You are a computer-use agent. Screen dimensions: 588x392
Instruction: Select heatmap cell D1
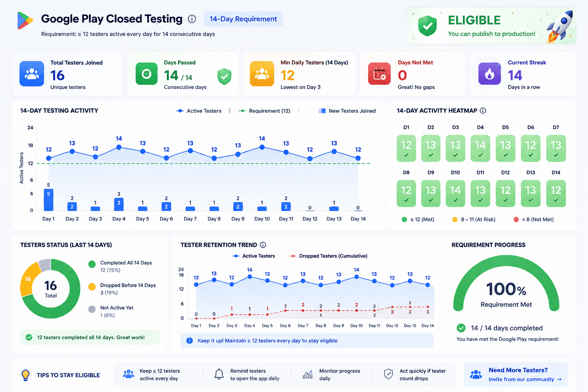pyautogui.click(x=406, y=148)
